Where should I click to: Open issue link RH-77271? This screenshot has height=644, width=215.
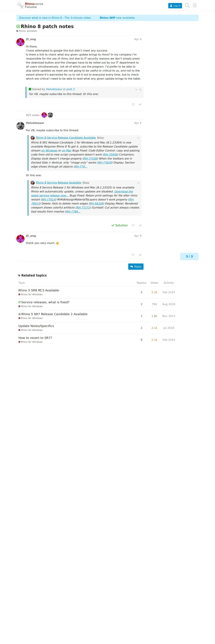(x=83, y=207)
